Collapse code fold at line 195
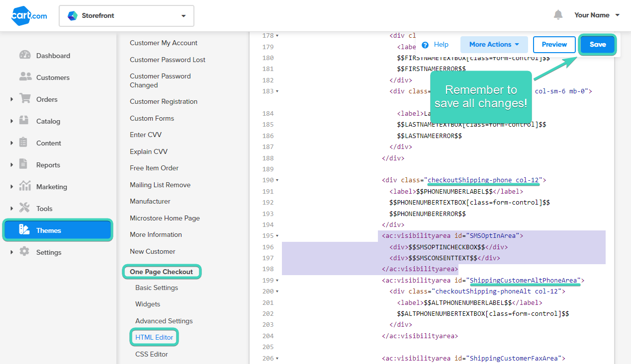The image size is (631, 364). click(277, 236)
